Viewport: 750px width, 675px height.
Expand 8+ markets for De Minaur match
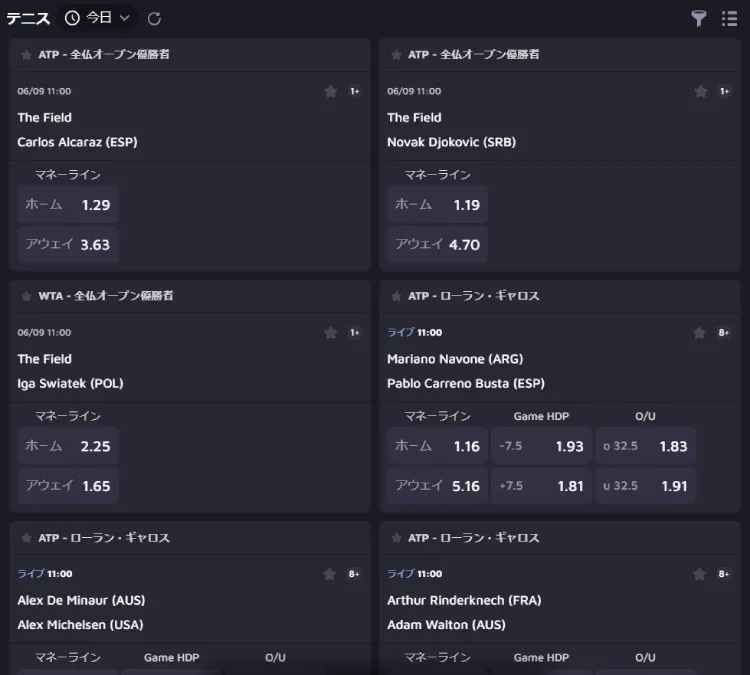(x=354, y=574)
